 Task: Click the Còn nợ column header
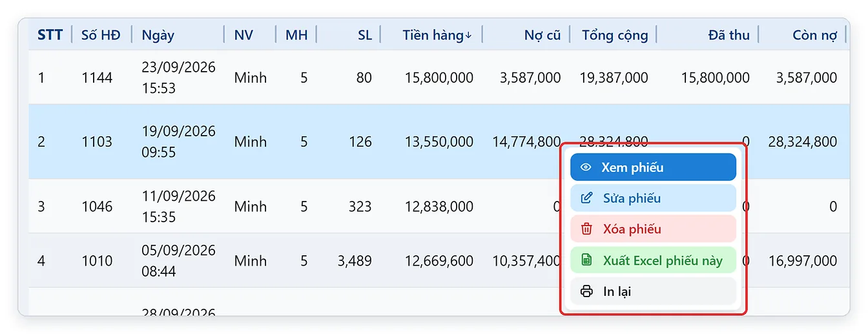815,35
